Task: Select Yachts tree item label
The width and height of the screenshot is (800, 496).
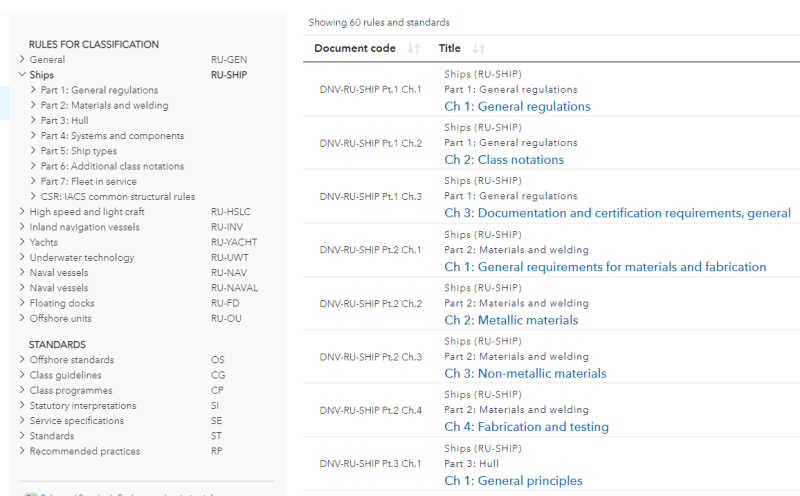Action: click(43, 242)
